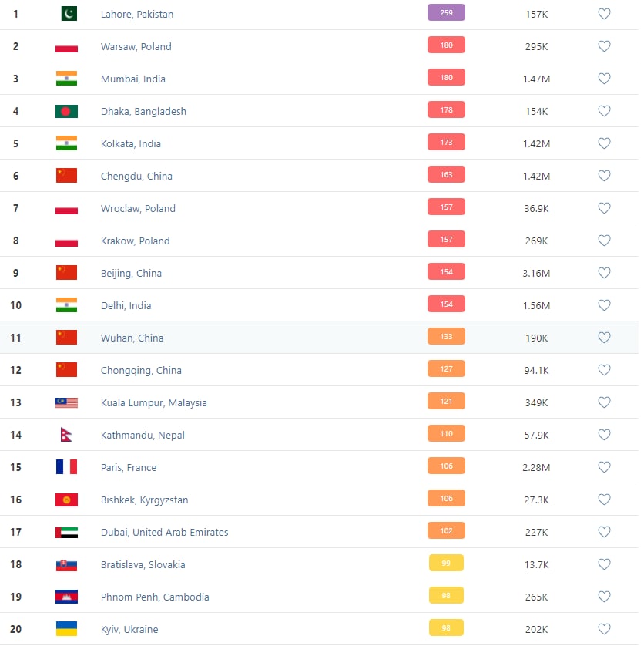The width and height of the screenshot is (644, 646).
Task: Click Delhi's 1.56M followers count
Action: pyautogui.click(x=536, y=306)
